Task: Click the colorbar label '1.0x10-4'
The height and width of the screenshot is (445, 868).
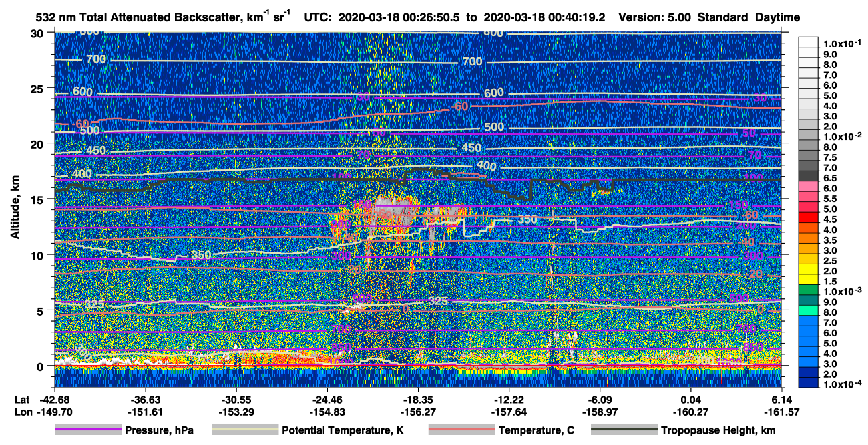Action: pos(843,384)
